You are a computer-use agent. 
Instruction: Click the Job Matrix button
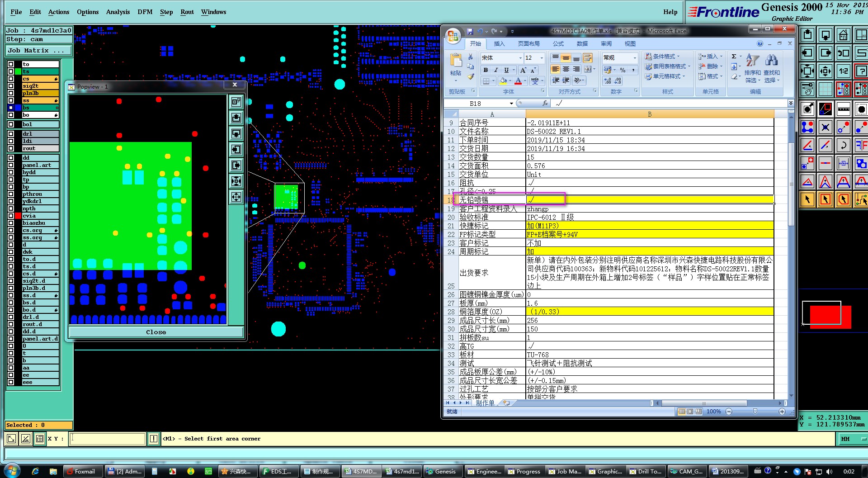[39, 51]
